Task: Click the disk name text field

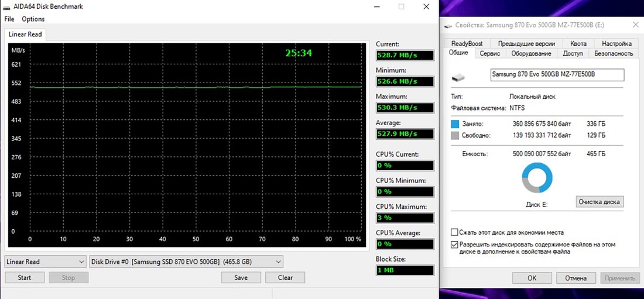Action: coord(557,75)
